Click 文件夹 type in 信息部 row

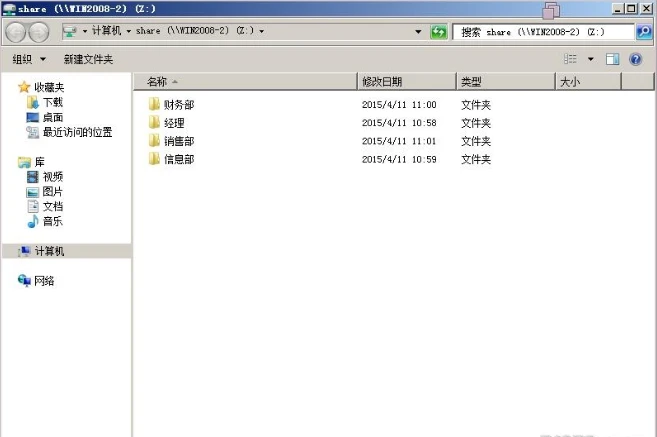476,159
